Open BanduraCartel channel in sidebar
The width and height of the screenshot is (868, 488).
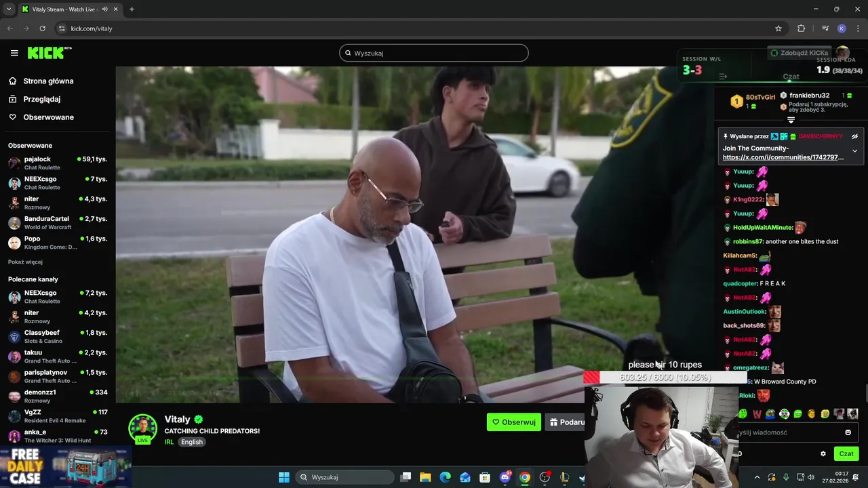coord(58,222)
